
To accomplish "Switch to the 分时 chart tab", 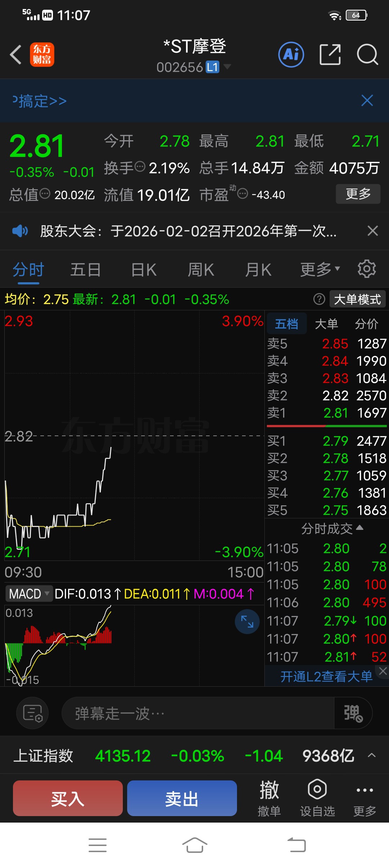I will point(28,270).
